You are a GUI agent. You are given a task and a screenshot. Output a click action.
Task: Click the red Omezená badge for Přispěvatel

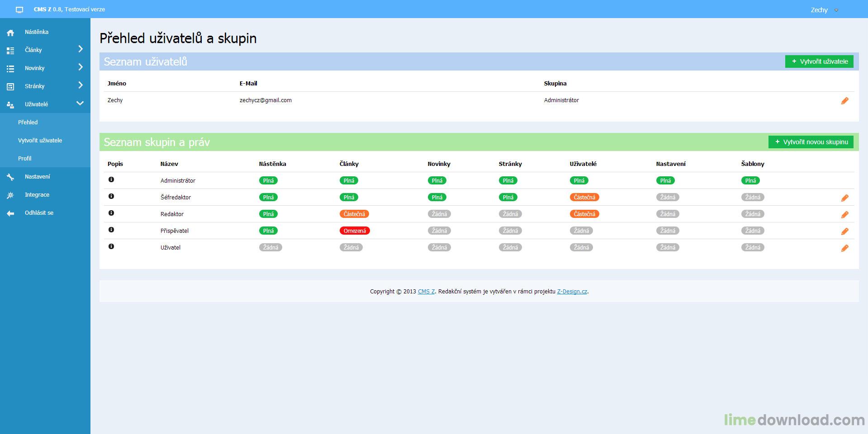(x=355, y=231)
